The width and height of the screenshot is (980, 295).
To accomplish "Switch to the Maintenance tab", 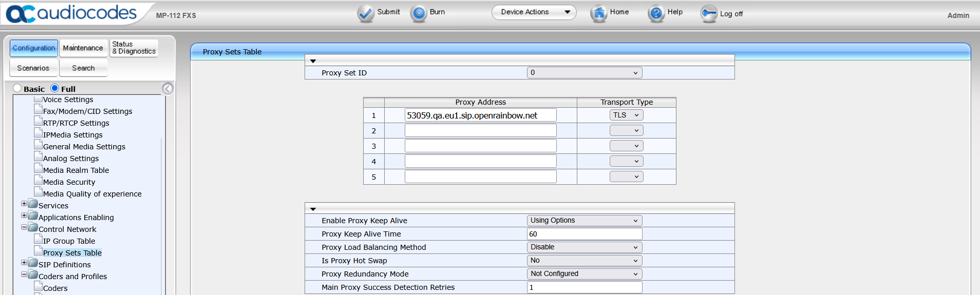I will coord(83,48).
